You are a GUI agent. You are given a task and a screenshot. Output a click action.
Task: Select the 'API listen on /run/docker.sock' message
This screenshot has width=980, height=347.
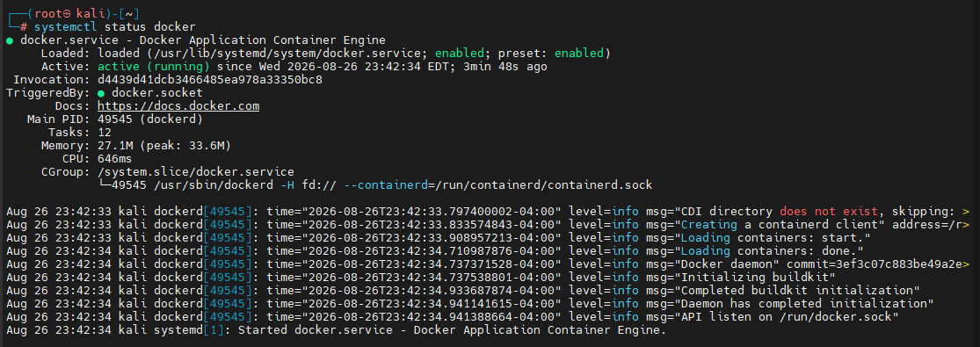coord(786,316)
